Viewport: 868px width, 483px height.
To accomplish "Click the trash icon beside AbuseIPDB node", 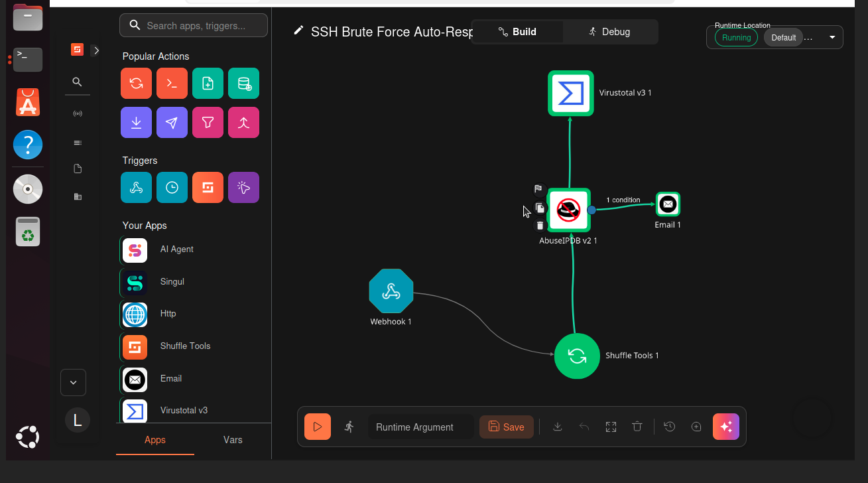I will (540, 226).
